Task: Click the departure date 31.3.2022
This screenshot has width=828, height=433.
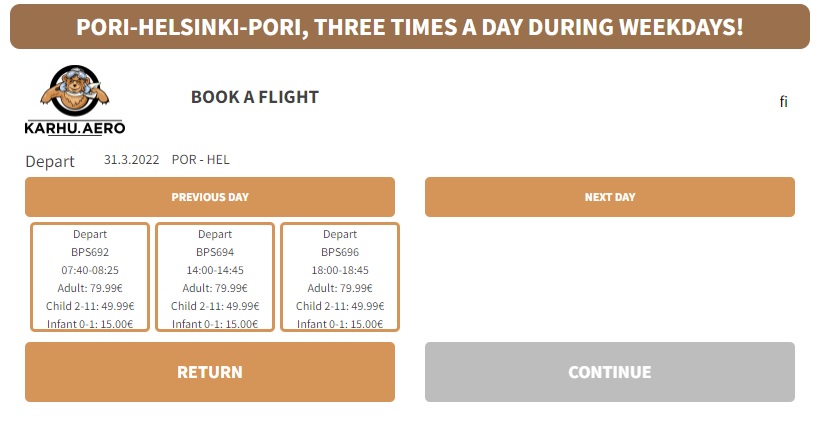Action: tap(132, 160)
